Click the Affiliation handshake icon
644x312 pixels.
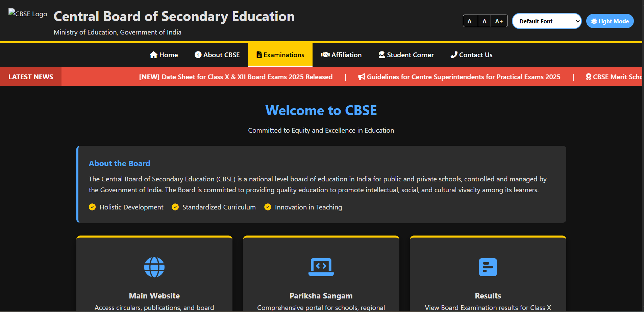325,55
